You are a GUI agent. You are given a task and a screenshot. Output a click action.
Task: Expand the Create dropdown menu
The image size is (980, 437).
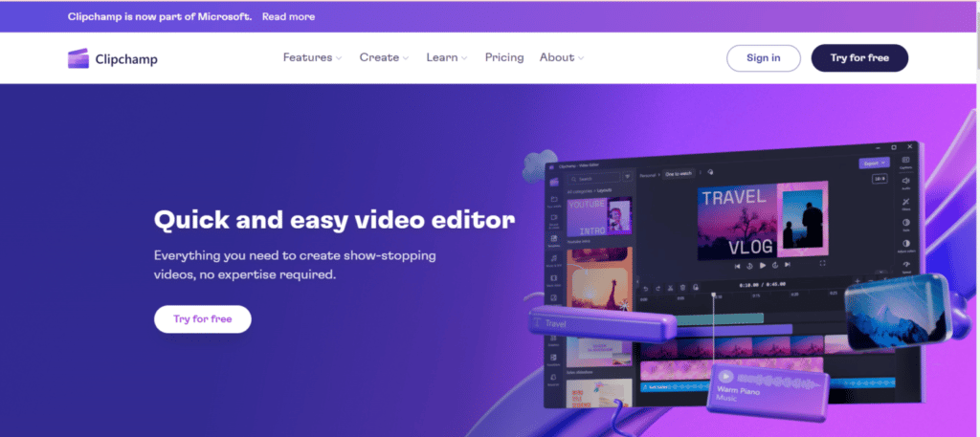[x=384, y=58]
